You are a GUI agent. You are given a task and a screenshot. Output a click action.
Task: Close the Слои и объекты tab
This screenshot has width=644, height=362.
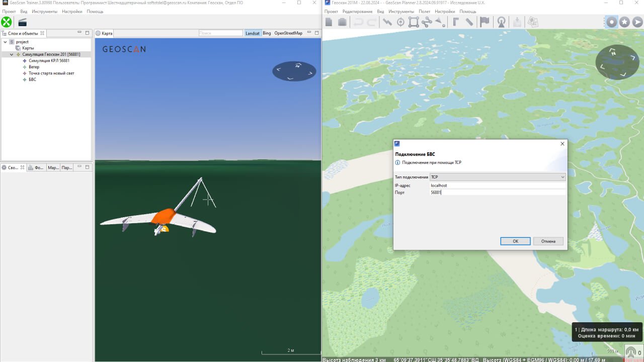[43, 33]
